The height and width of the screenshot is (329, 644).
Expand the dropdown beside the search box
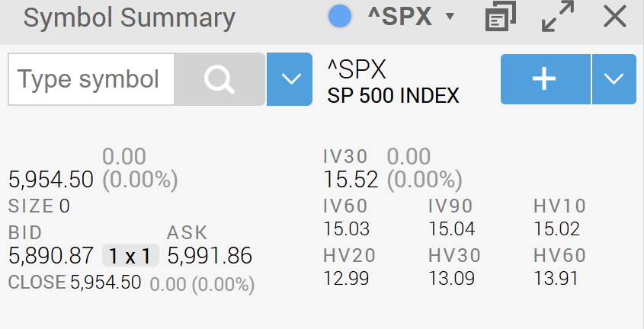(x=290, y=78)
